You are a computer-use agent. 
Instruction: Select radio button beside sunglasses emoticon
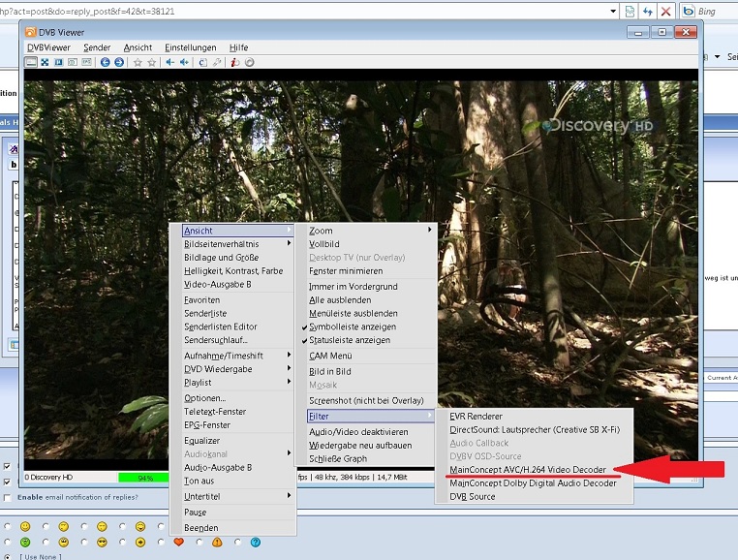pyautogui.click(x=84, y=543)
